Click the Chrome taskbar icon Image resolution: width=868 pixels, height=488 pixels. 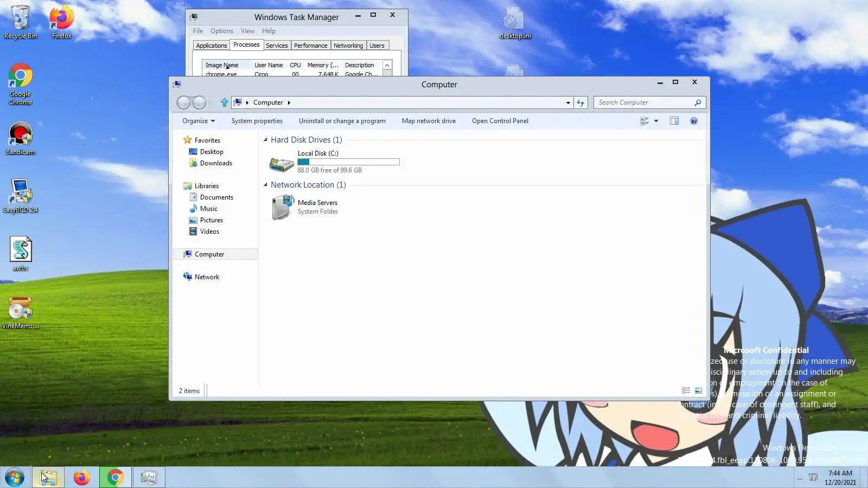pos(115,478)
